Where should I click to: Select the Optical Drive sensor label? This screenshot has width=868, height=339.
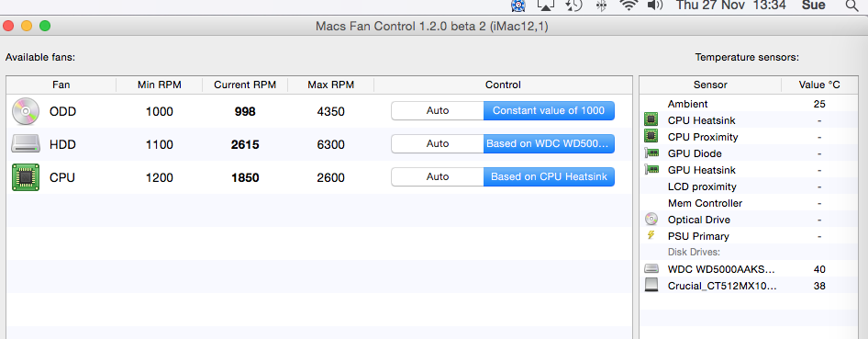[x=698, y=220]
